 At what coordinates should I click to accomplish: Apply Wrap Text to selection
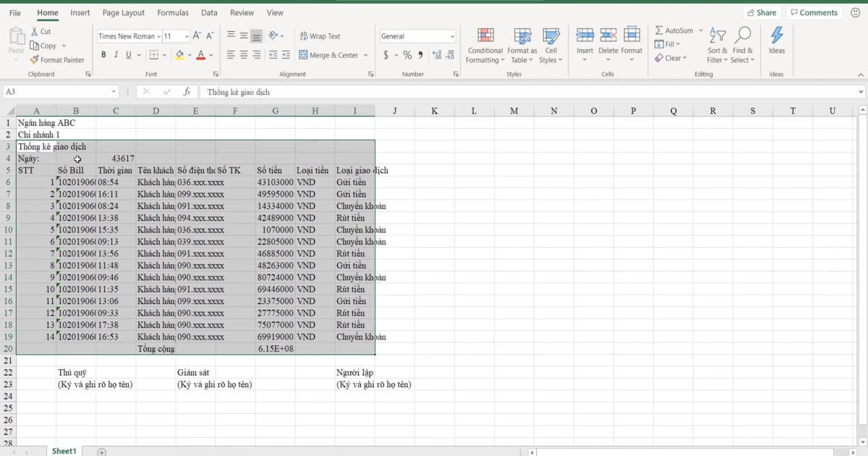point(321,35)
